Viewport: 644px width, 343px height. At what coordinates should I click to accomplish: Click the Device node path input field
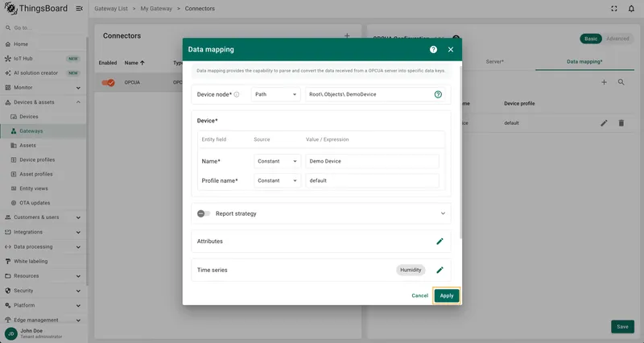369,94
